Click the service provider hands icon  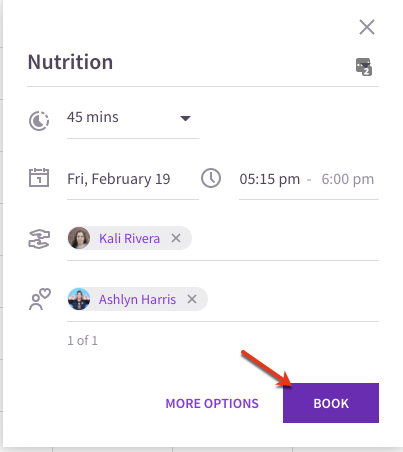click(39, 239)
